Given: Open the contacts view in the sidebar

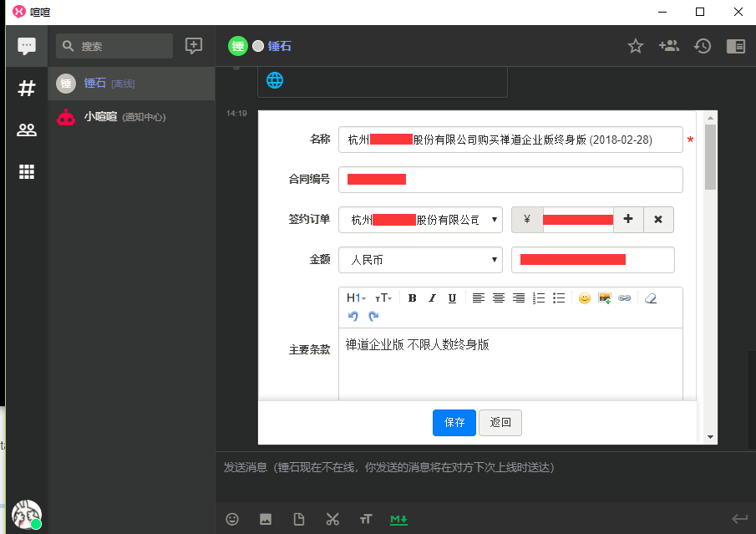Looking at the screenshot, I should [27, 130].
